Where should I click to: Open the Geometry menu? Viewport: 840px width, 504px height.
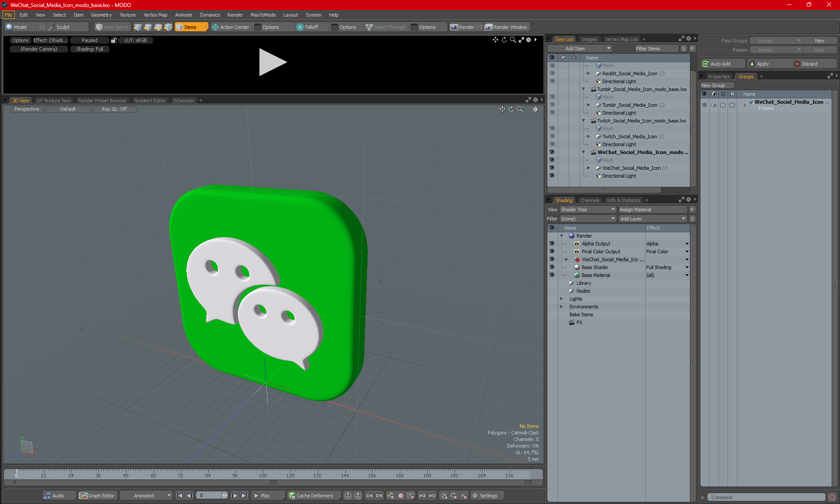pyautogui.click(x=101, y=15)
